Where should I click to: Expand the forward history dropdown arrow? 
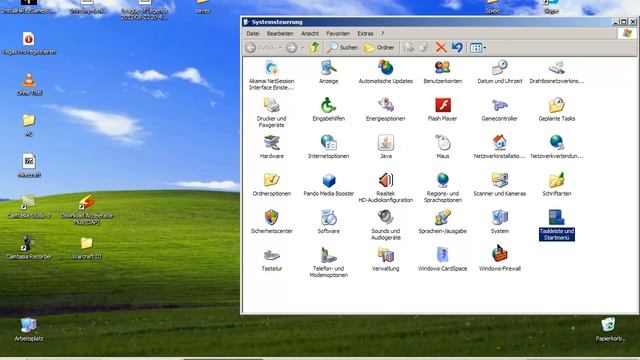[302, 48]
